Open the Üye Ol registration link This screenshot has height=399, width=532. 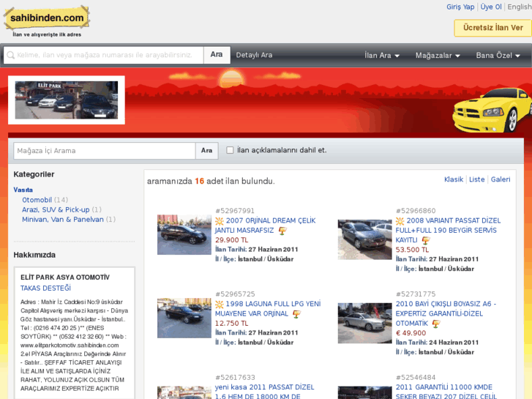[x=490, y=7]
